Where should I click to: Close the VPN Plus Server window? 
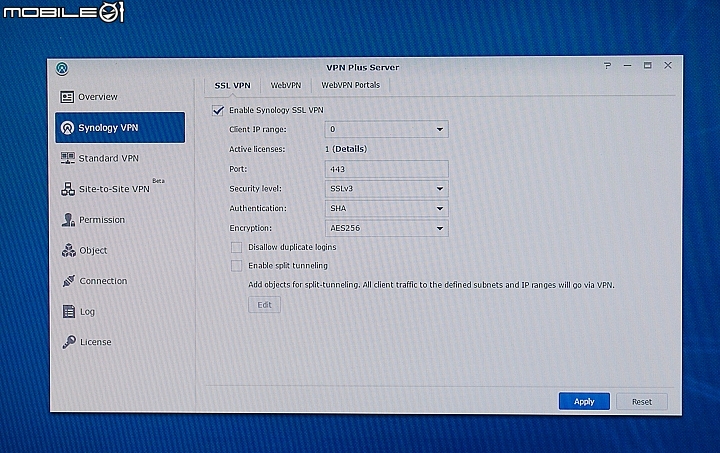[668, 65]
